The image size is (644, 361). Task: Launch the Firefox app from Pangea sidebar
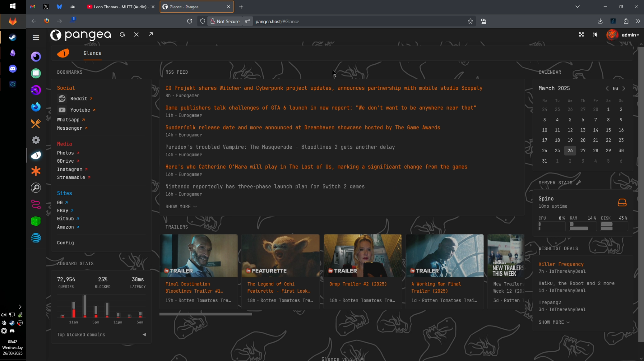36,107
